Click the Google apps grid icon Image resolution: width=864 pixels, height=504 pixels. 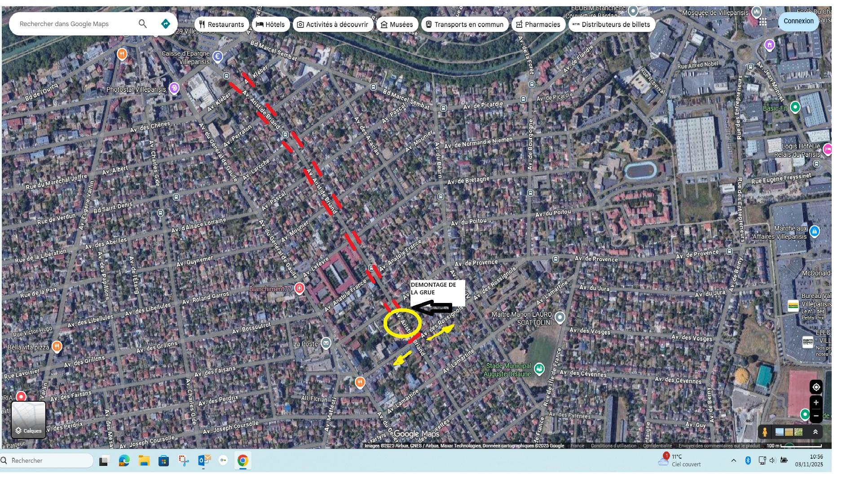763,22
